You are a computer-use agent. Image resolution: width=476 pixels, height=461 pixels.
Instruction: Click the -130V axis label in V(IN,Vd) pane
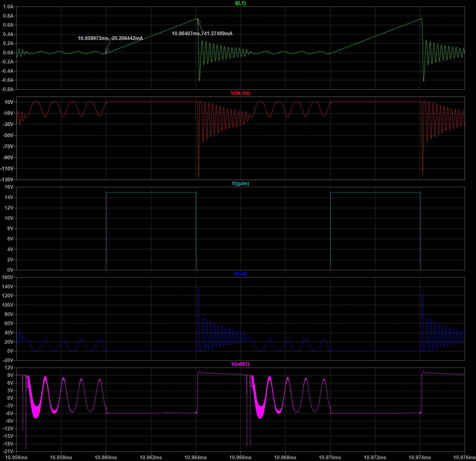7,179
